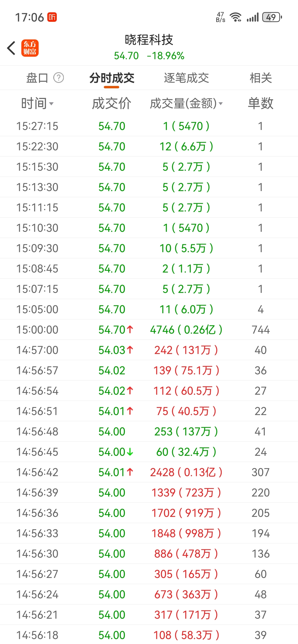This screenshot has width=298, height=644.
Task: Tap the red 听 status icon
Action: (52, 17)
